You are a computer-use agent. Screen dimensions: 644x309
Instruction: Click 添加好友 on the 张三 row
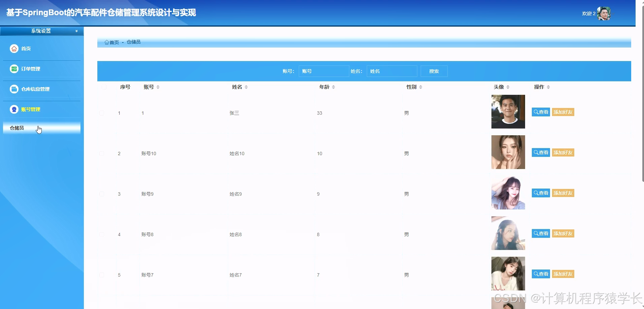coord(562,112)
